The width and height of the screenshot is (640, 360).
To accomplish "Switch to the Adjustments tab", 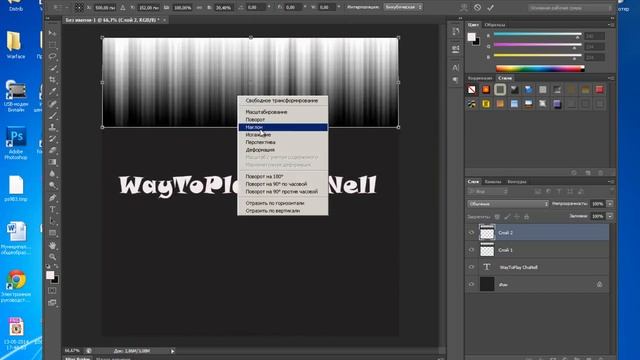I will (480, 78).
